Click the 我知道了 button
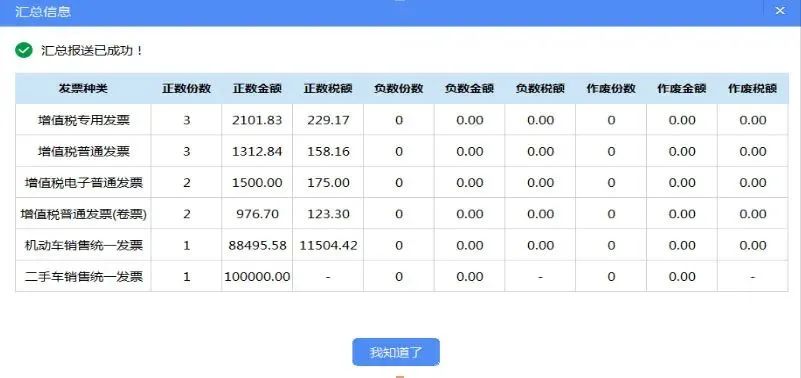This screenshot has height=378, width=801. [396, 352]
